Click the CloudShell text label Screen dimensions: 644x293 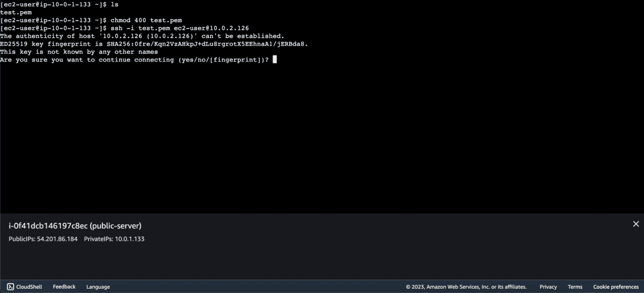pyautogui.click(x=29, y=287)
